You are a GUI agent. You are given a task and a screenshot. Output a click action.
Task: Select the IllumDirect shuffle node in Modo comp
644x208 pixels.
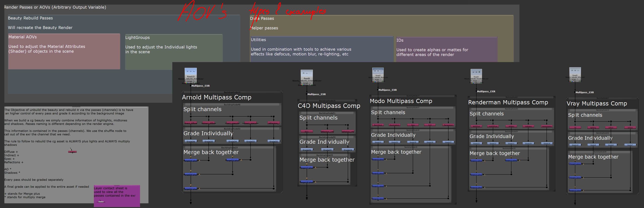coord(378,125)
